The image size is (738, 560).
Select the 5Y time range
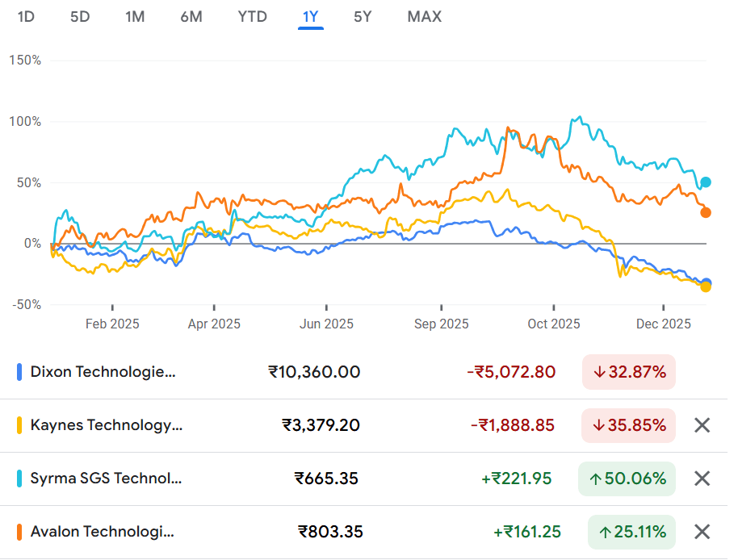click(363, 17)
